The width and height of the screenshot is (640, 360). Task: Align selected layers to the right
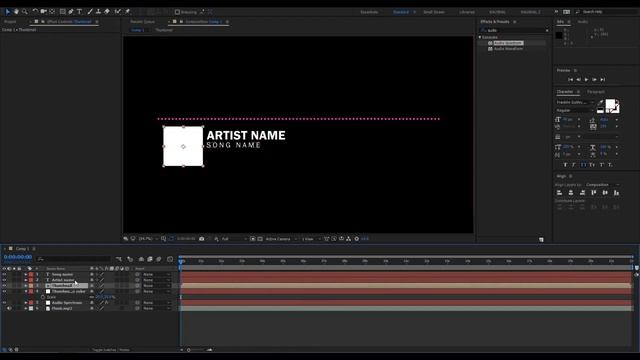coord(582,193)
